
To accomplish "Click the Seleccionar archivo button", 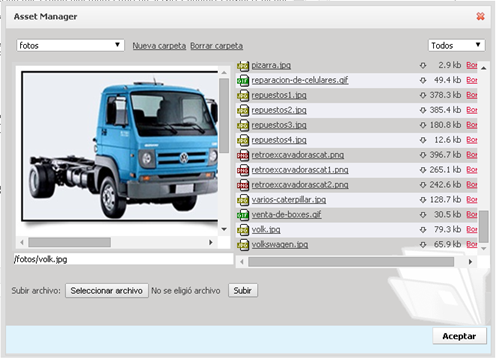I will (107, 291).
